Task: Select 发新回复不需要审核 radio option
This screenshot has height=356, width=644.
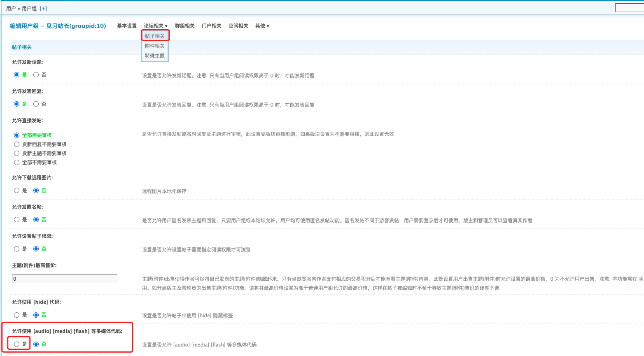Action: (x=17, y=144)
